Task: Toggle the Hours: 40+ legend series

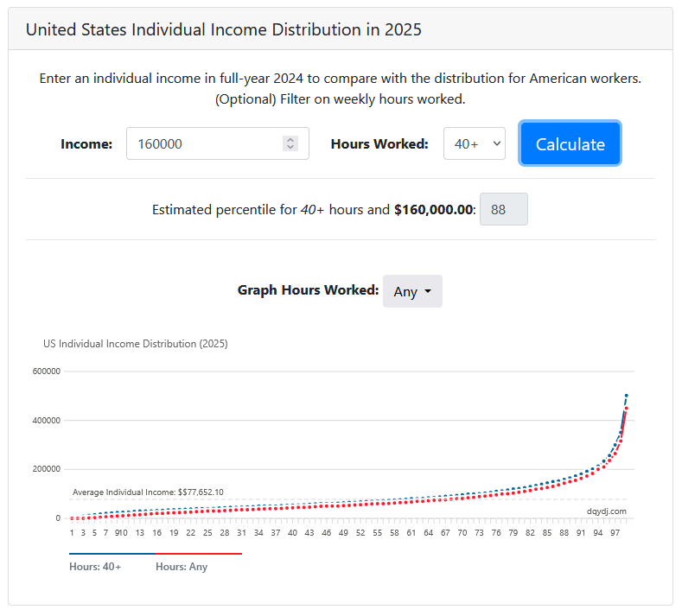Action: click(95, 567)
